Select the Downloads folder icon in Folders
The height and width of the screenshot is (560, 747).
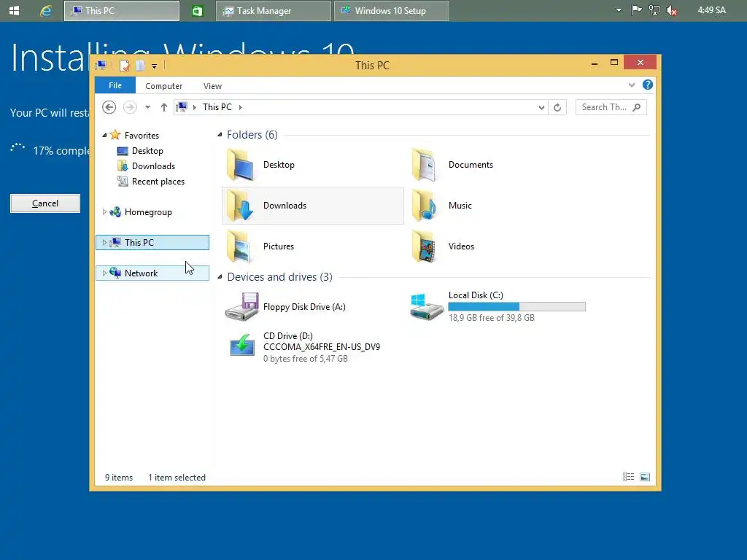coord(239,206)
